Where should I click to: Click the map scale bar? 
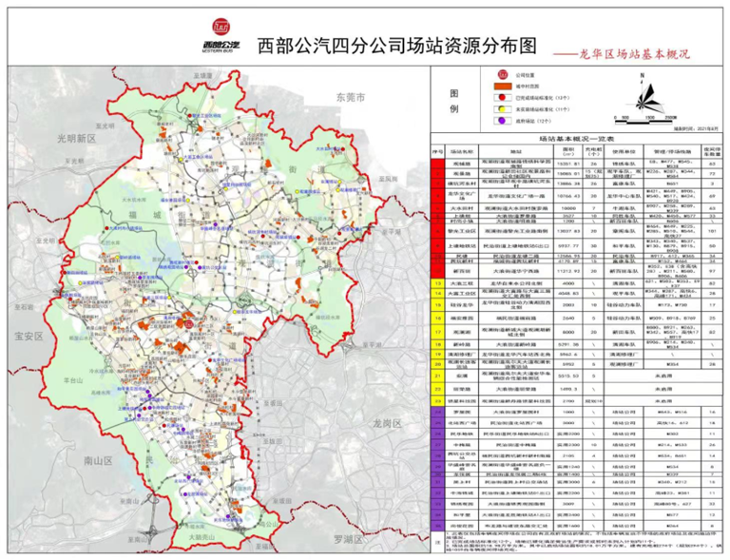645,122
